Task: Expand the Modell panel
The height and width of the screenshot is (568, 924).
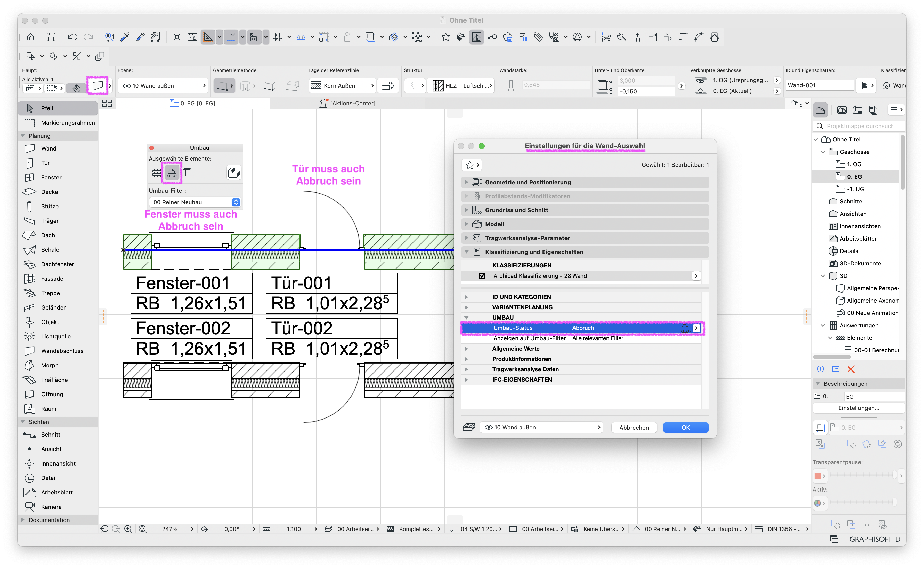Action: click(466, 224)
